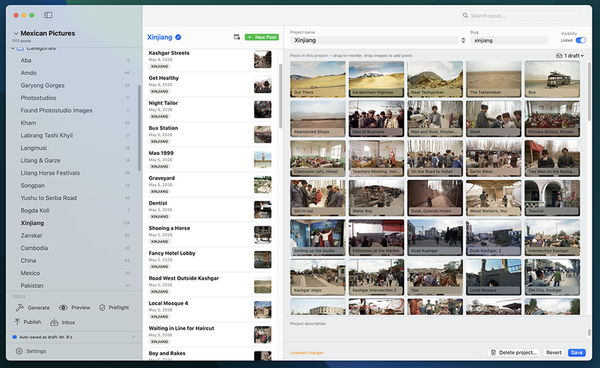This screenshot has width=600, height=368.
Task: Select the Amdo category
Action: tap(75, 73)
